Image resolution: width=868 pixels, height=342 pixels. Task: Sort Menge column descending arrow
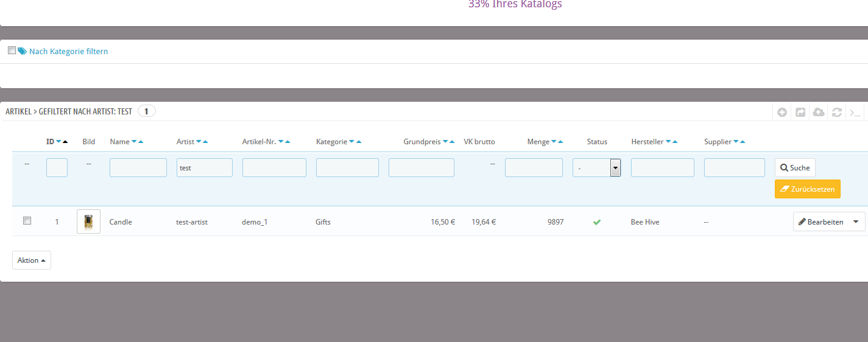pyautogui.click(x=553, y=142)
